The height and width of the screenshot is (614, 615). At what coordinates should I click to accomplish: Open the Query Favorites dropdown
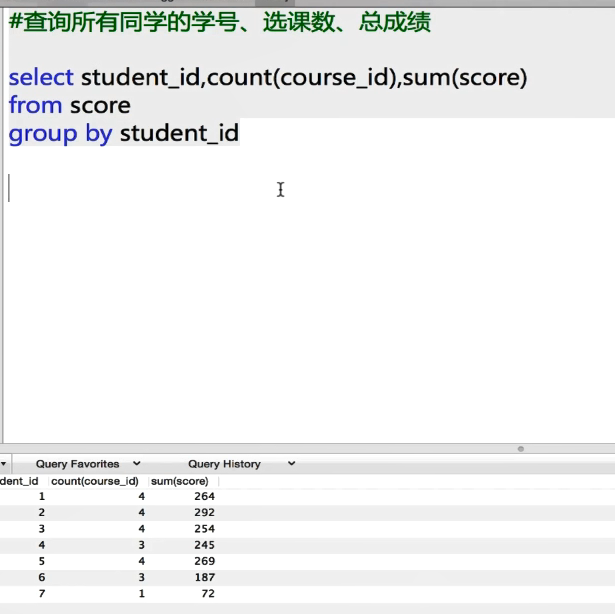[x=87, y=464]
